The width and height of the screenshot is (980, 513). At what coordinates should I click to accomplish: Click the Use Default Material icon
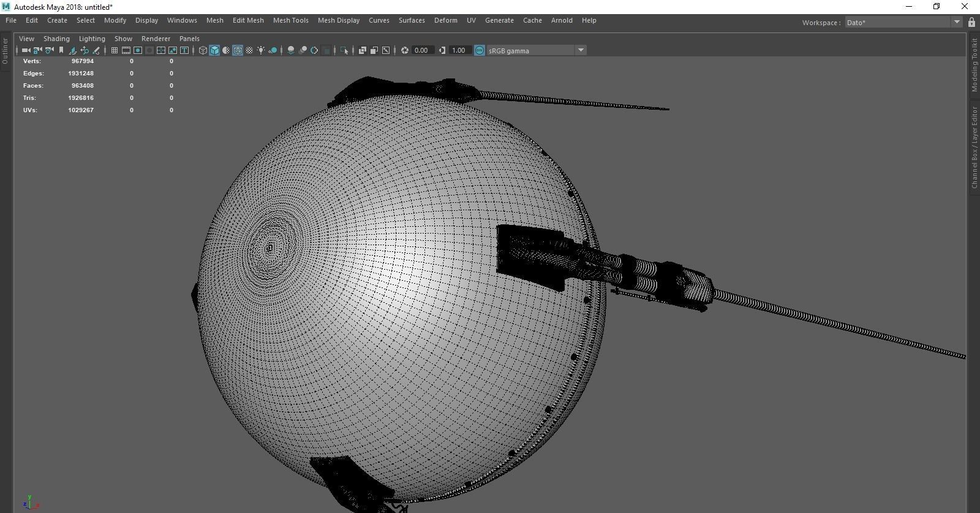click(x=226, y=50)
